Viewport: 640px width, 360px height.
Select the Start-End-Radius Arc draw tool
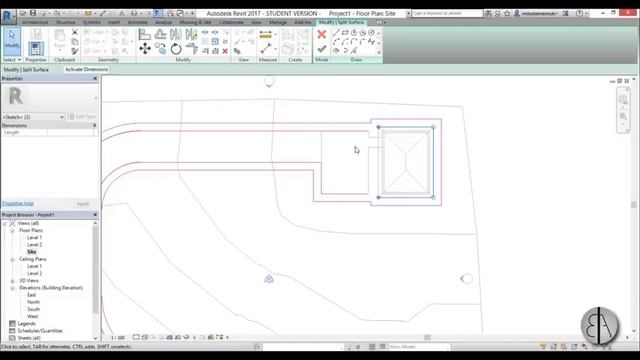pos(336,41)
